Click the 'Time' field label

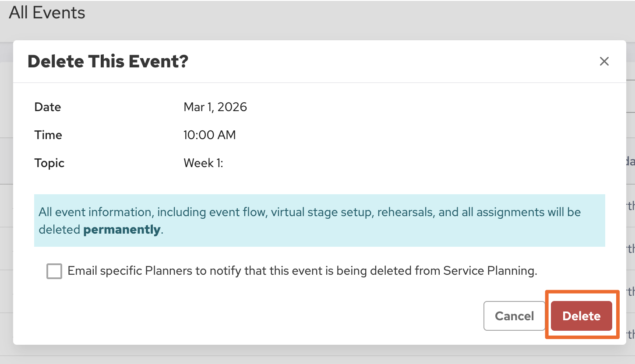tap(48, 135)
